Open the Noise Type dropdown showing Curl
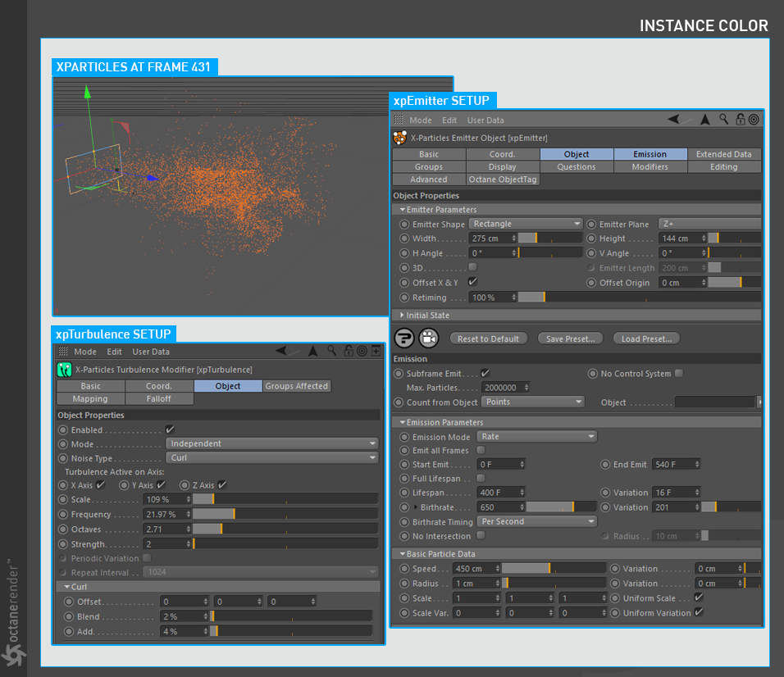This screenshot has height=677, width=784. click(x=271, y=458)
